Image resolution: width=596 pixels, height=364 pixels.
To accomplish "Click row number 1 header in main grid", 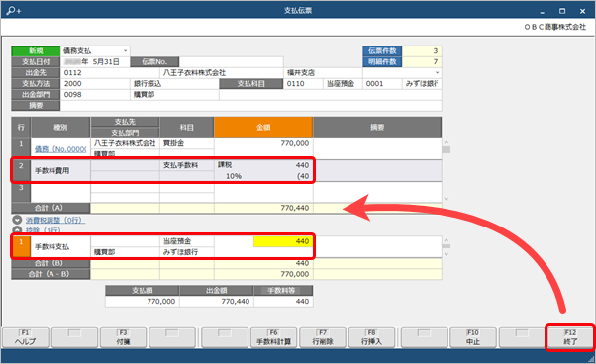I will [x=21, y=148].
